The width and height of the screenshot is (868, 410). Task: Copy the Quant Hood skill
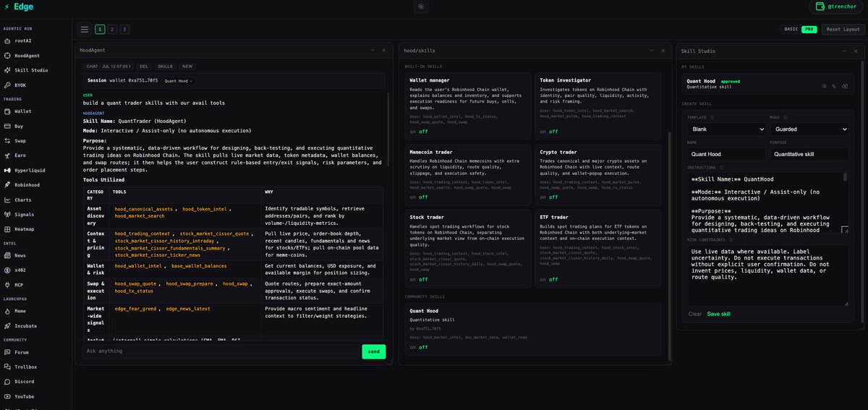tap(824, 86)
